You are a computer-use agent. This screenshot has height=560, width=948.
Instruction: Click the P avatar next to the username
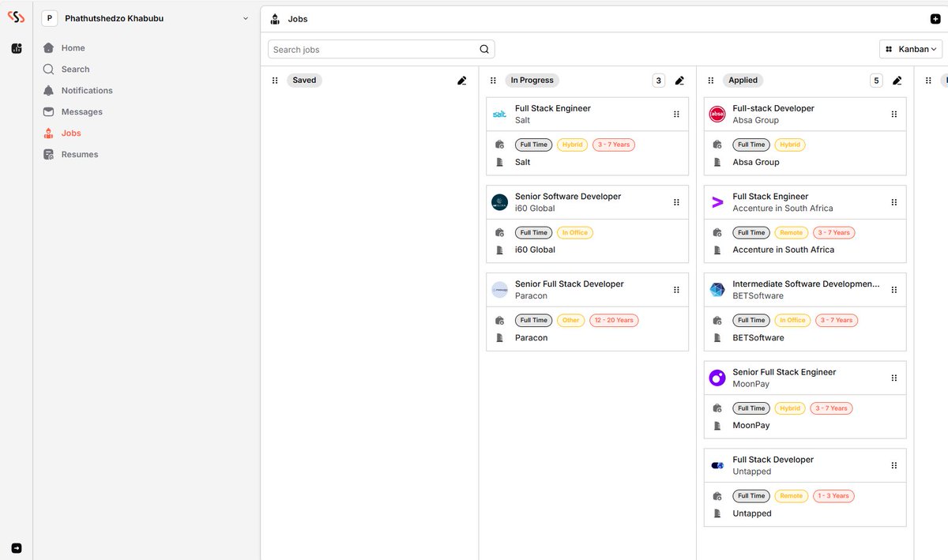tap(50, 18)
